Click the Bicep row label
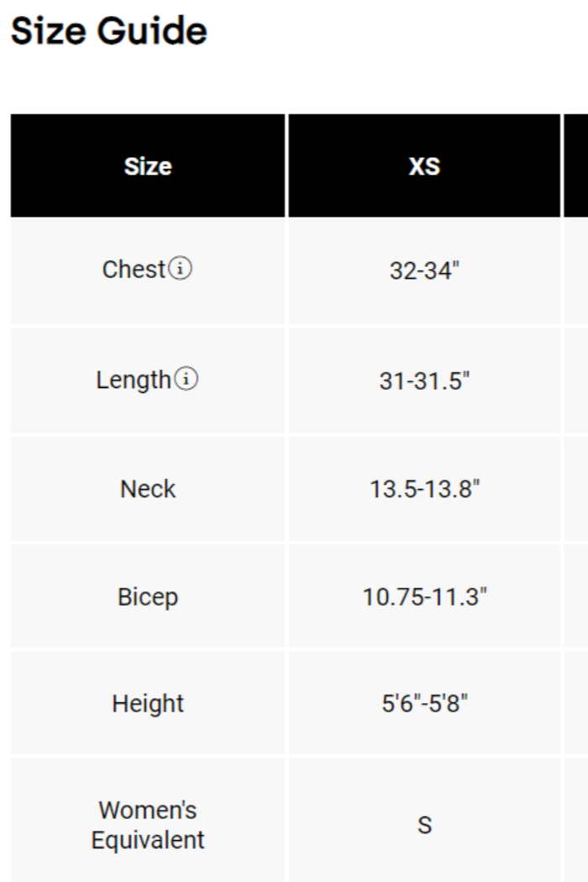The height and width of the screenshot is (882, 588). click(x=148, y=597)
